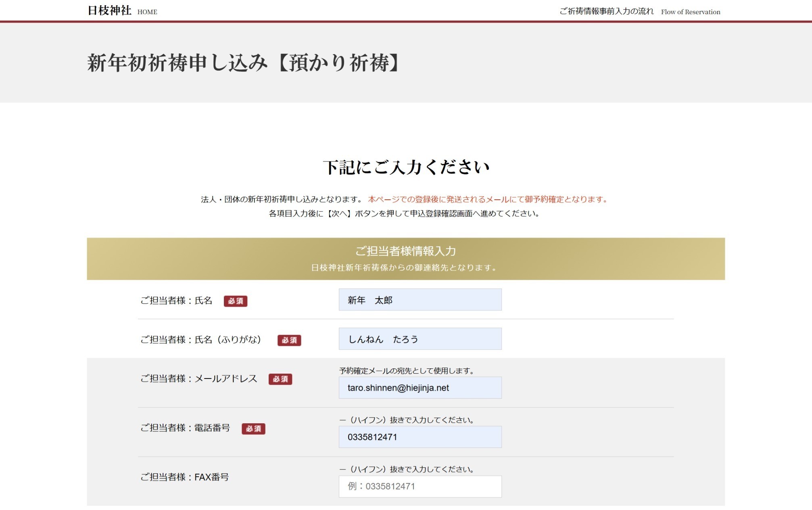Click the page title 新年初祈祷申し込み【預かり祈祷】
The image size is (812, 510).
click(x=244, y=63)
